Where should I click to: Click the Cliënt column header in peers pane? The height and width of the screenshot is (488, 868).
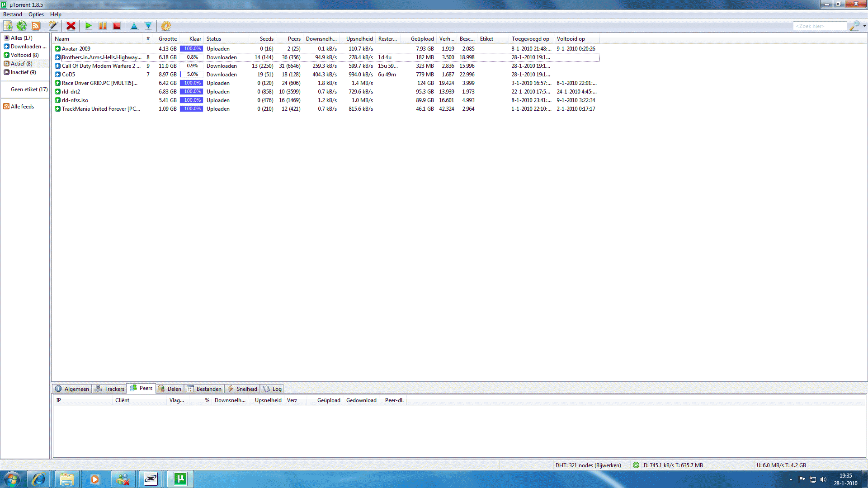(139, 400)
